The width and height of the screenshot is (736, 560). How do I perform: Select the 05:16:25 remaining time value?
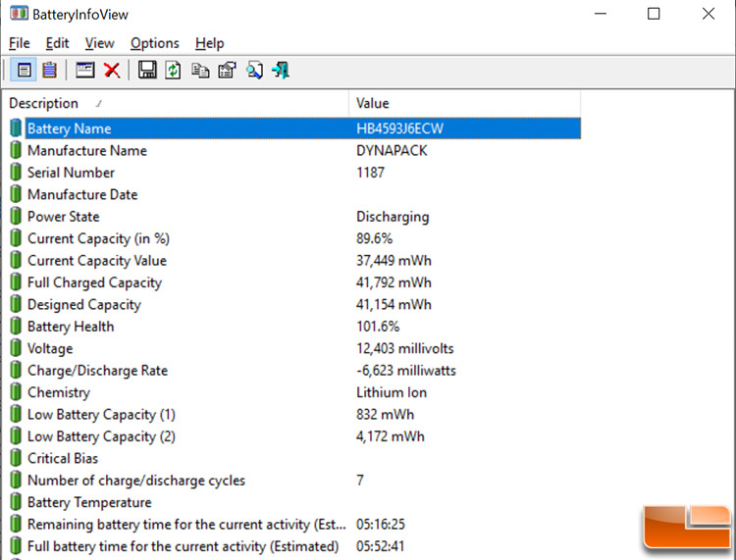pyautogui.click(x=381, y=525)
